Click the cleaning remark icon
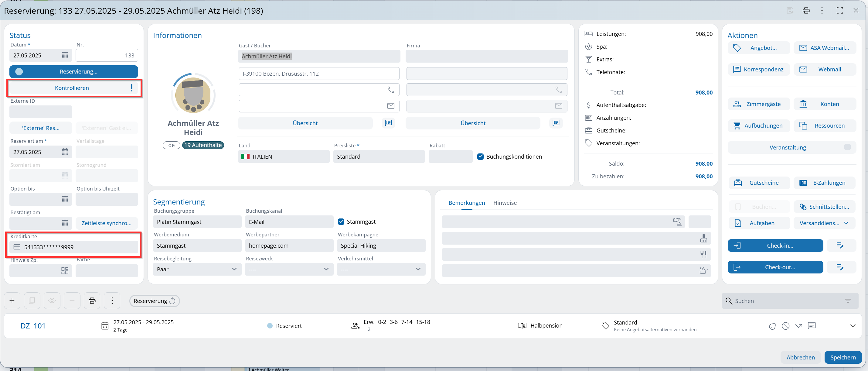This screenshot has height=371, width=868. coord(703,238)
